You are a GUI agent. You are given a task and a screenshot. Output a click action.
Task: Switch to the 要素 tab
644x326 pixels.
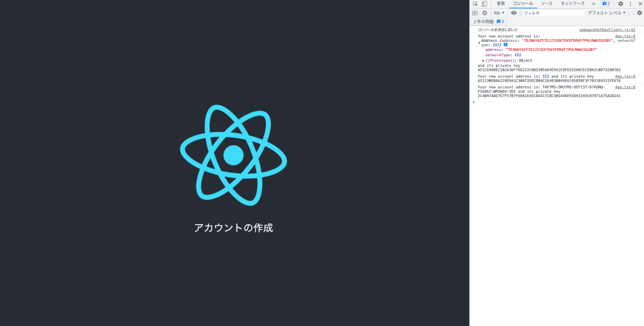coord(501,4)
